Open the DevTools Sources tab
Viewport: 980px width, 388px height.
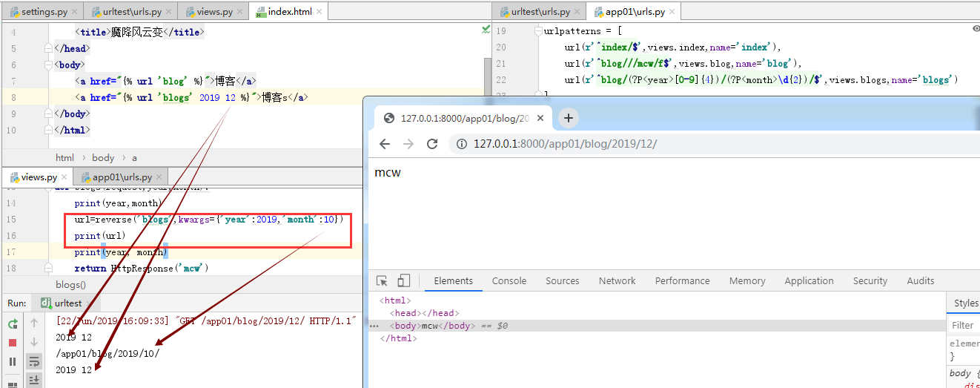point(563,280)
